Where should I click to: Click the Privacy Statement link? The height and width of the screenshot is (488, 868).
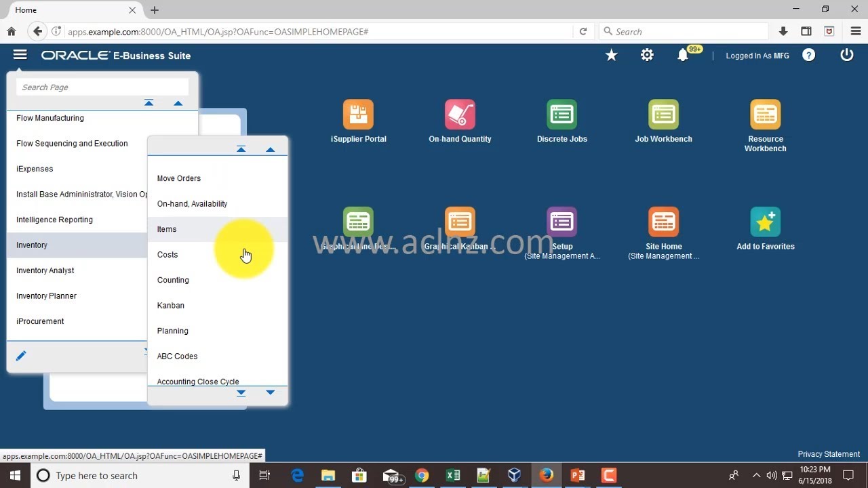829,454
